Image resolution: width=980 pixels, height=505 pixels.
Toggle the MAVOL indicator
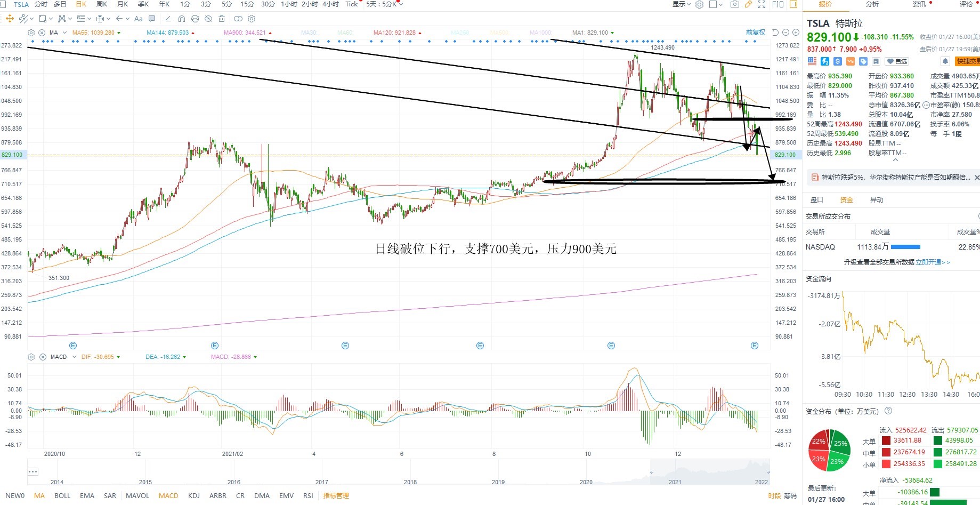pos(137,495)
